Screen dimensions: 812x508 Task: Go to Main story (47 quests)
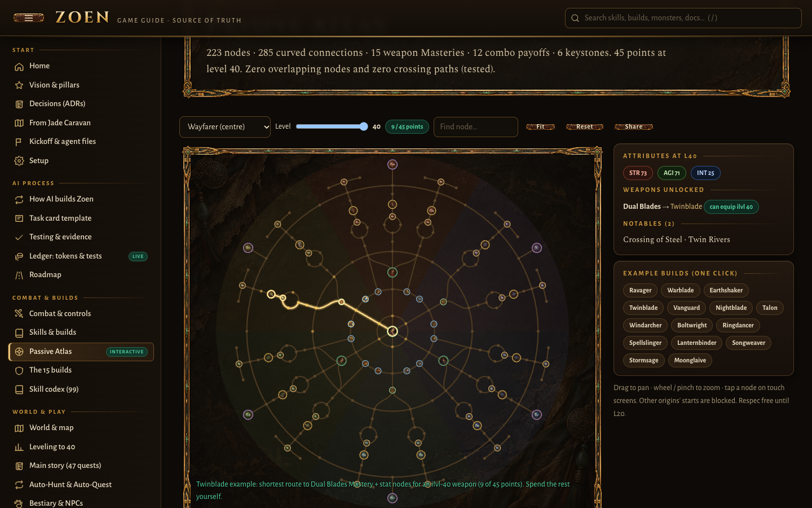click(81, 466)
